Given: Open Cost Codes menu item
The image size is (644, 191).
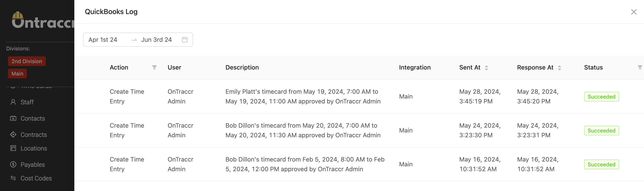Looking at the screenshot, I should coord(36,178).
